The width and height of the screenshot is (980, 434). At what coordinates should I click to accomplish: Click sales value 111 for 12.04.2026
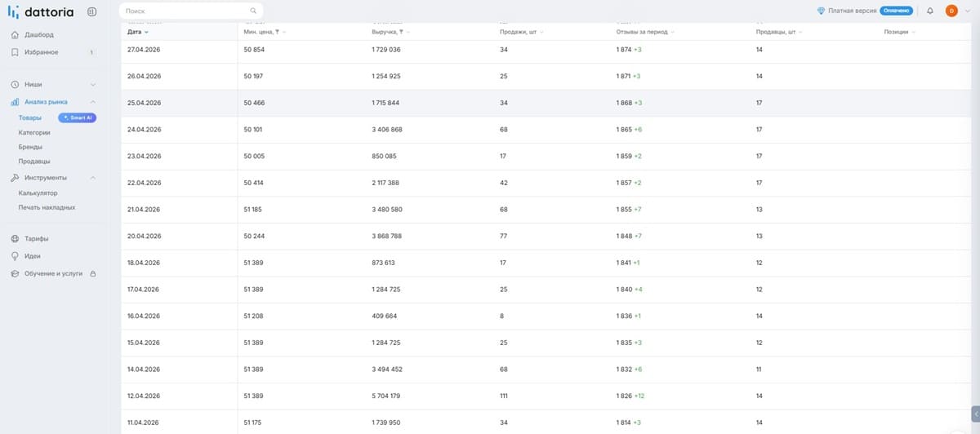pyautogui.click(x=504, y=396)
